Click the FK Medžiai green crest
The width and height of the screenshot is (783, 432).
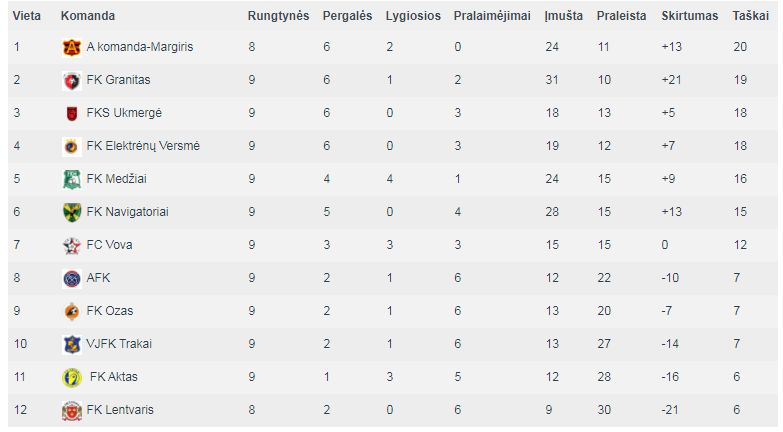coord(72,179)
